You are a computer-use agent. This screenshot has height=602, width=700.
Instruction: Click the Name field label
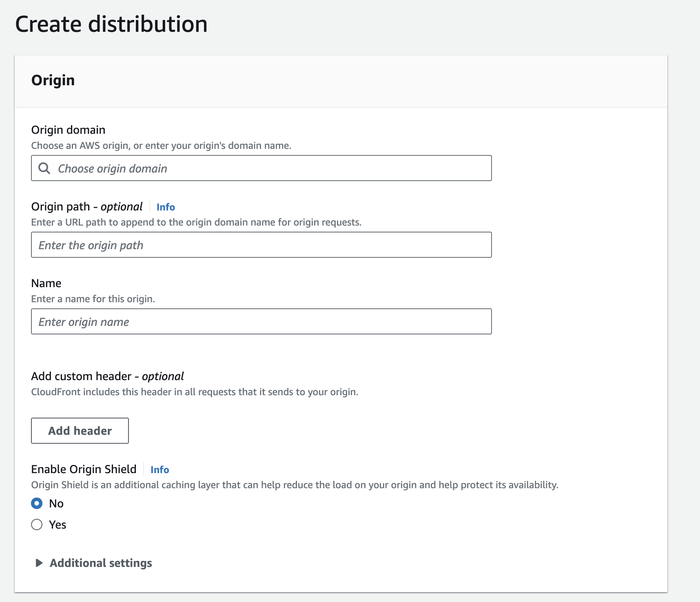tap(46, 283)
